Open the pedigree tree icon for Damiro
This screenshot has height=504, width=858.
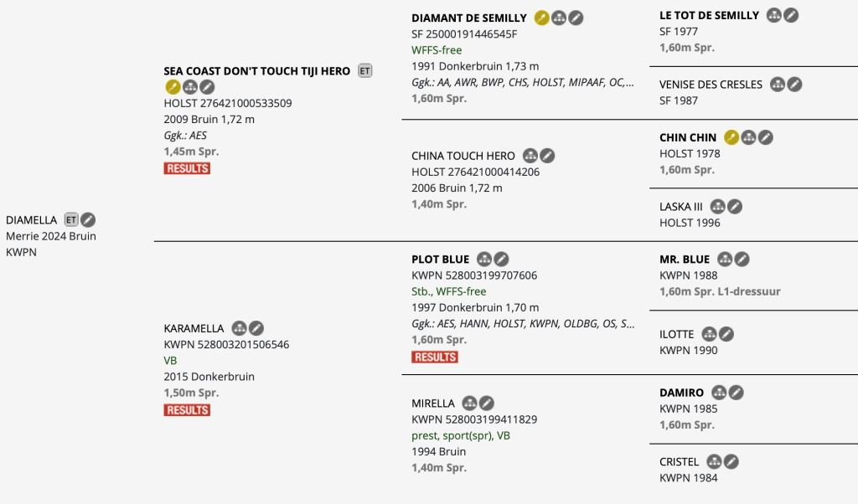pyautogui.click(x=719, y=393)
